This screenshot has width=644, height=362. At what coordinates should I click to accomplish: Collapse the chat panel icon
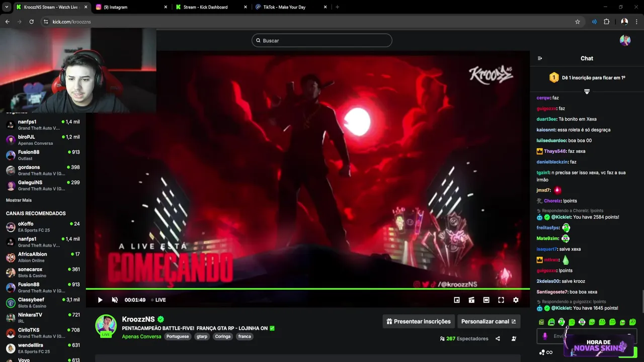[x=540, y=58]
